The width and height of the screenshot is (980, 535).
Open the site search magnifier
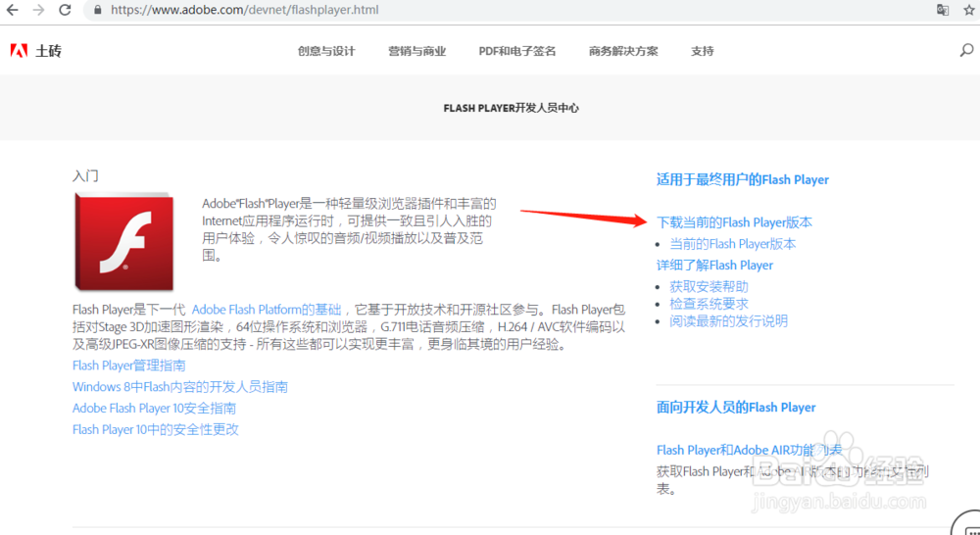click(966, 51)
